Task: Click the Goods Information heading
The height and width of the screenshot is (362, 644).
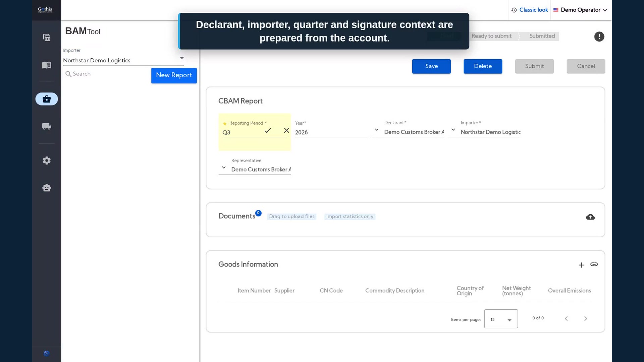Action: pos(248,264)
